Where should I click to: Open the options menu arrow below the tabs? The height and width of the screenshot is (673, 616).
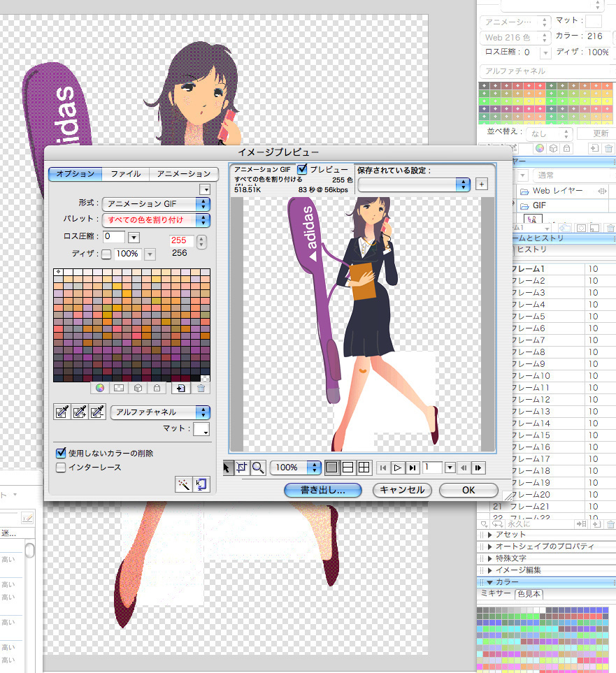[x=205, y=189]
